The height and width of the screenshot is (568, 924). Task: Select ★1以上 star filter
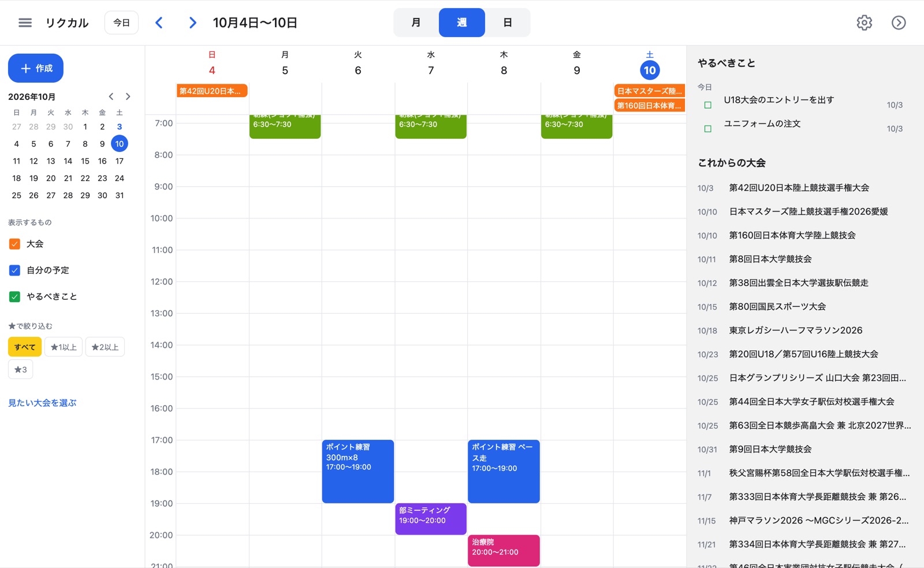pyautogui.click(x=64, y=347)
